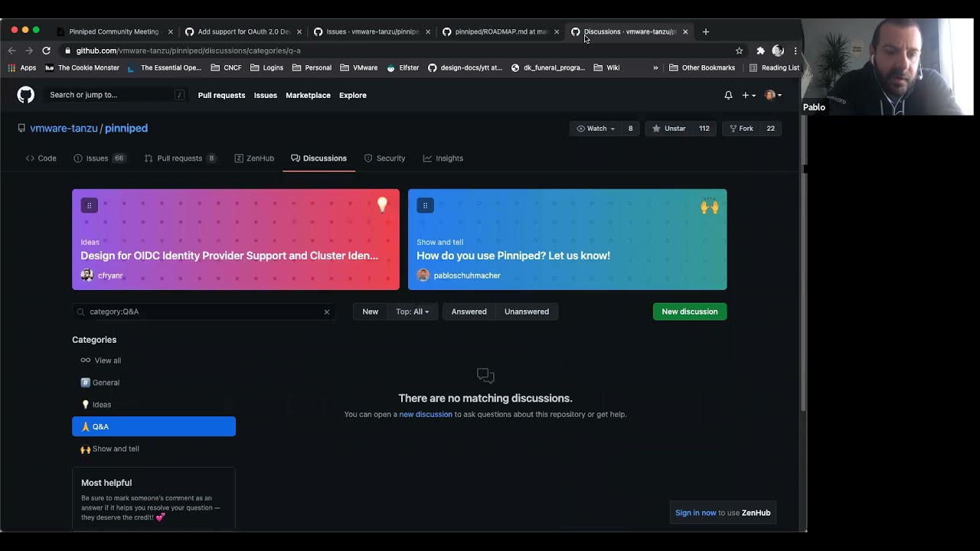The image size is (980, 551).
Task: Open a new browser tab with plus icon
Action: click(706, 31)
